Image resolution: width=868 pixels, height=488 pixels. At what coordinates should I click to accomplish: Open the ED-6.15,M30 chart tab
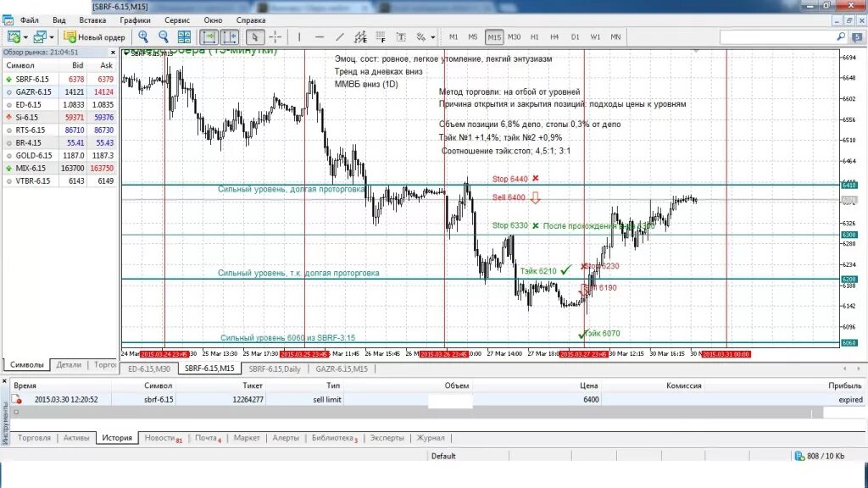coord(149,369)
